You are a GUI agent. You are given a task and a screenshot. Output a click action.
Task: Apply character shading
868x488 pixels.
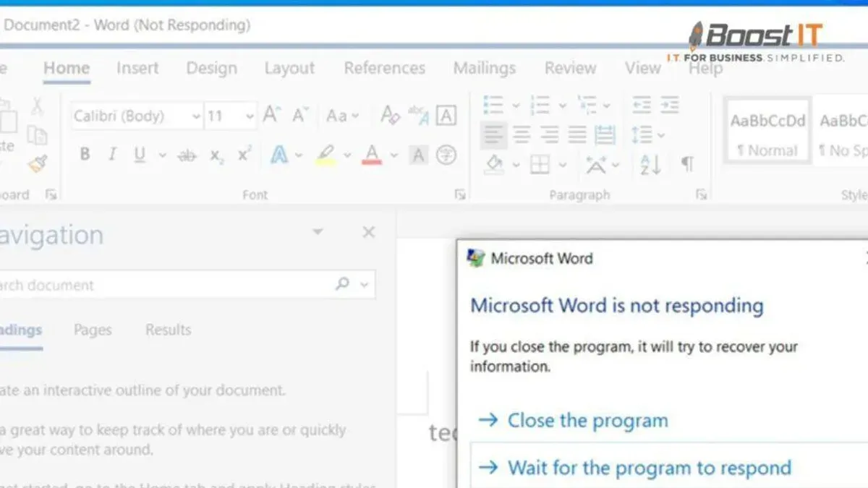[x=418, y=154]
